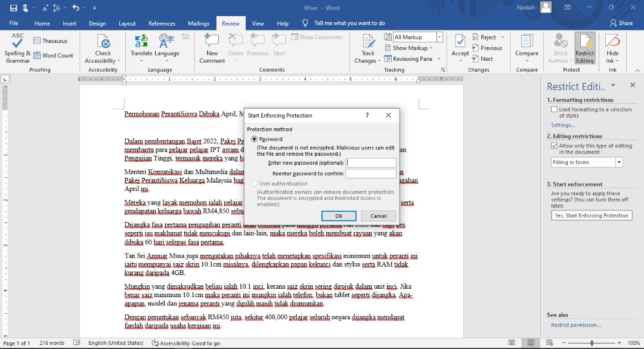Toggle the Restrict Editing button

[x=584, y=48]
